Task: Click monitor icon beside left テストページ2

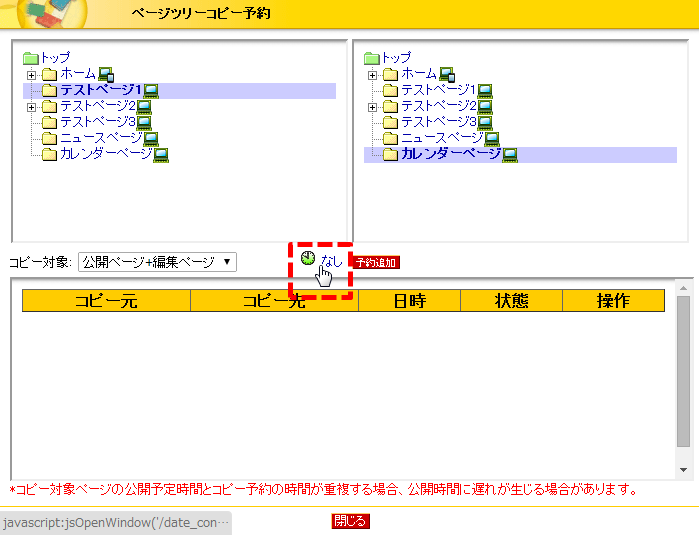Action: tap(144, 107)
